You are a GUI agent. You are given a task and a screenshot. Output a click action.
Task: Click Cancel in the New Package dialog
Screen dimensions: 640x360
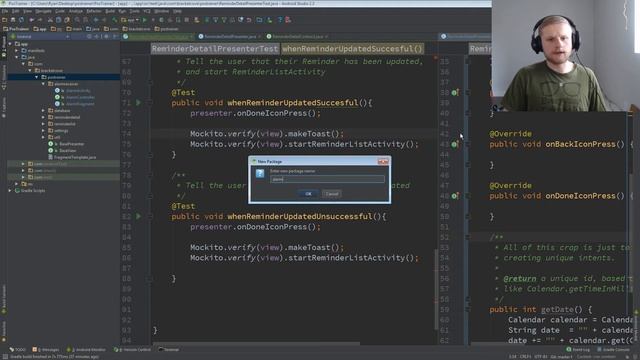click(332, 194)
